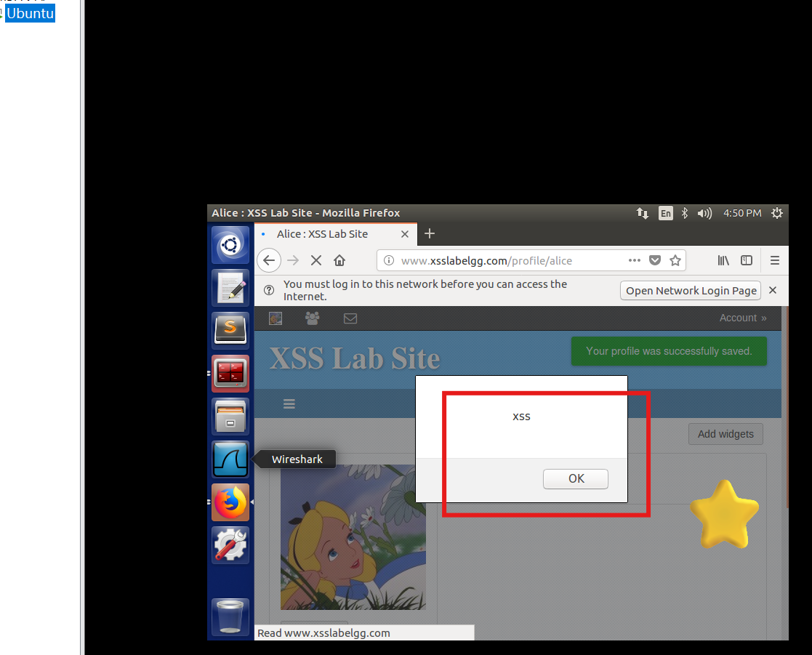Open the En keyboard language indicator
812x655 pixels.
[x=665, y=213]
